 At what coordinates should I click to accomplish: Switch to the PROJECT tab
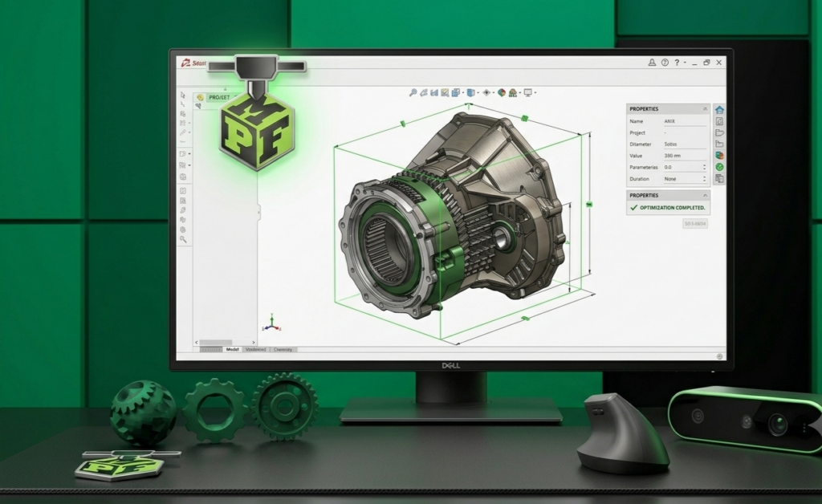pyautogui.click(x=219, y=97)
